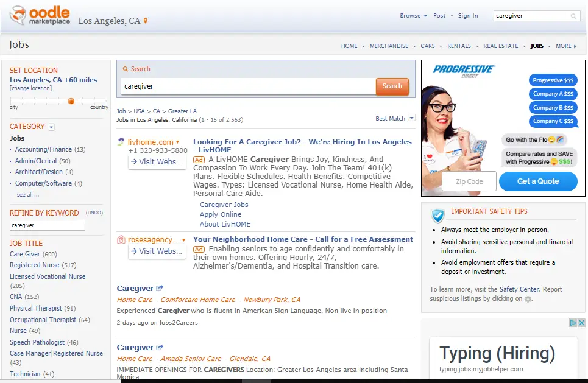This screenshot has width=588, height=383.
Task: Select the JOBS nav item
Action: tap(537, 46)
